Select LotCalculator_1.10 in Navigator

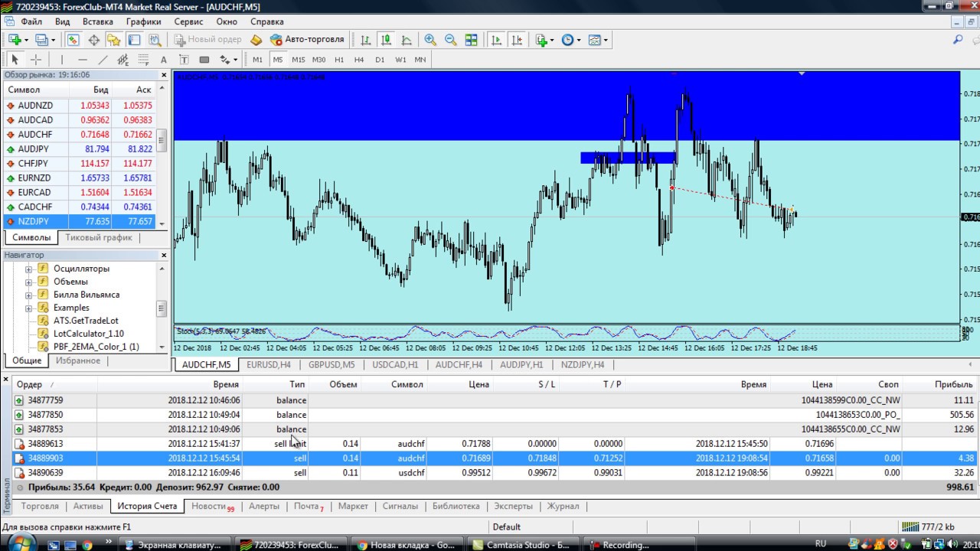click(x=88, y=334)
